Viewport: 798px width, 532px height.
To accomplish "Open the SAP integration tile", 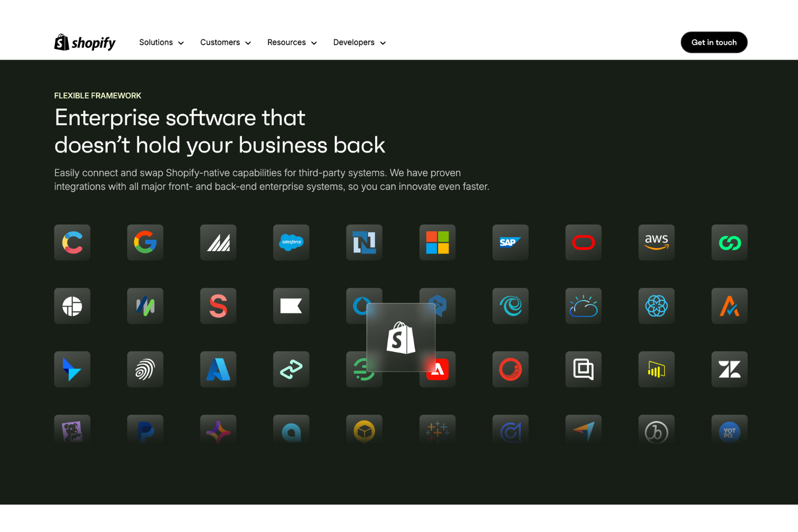I will (x=510, y=243).
